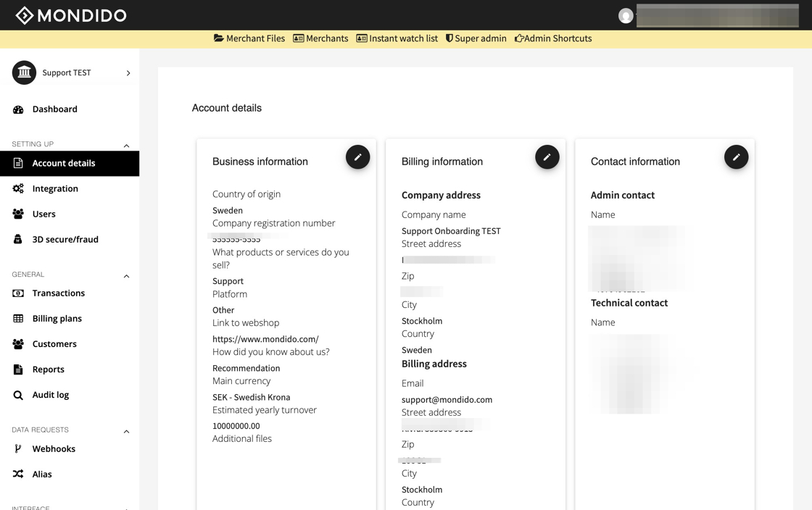Image resolution: width=812 pixels, height=510 pixels.
Task: Select the support@mondido.com email text
Action: coord(447,400)
